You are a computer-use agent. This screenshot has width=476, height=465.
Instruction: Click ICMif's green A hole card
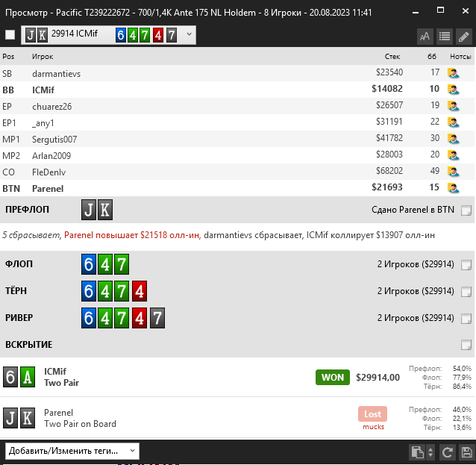pos(28,377)
